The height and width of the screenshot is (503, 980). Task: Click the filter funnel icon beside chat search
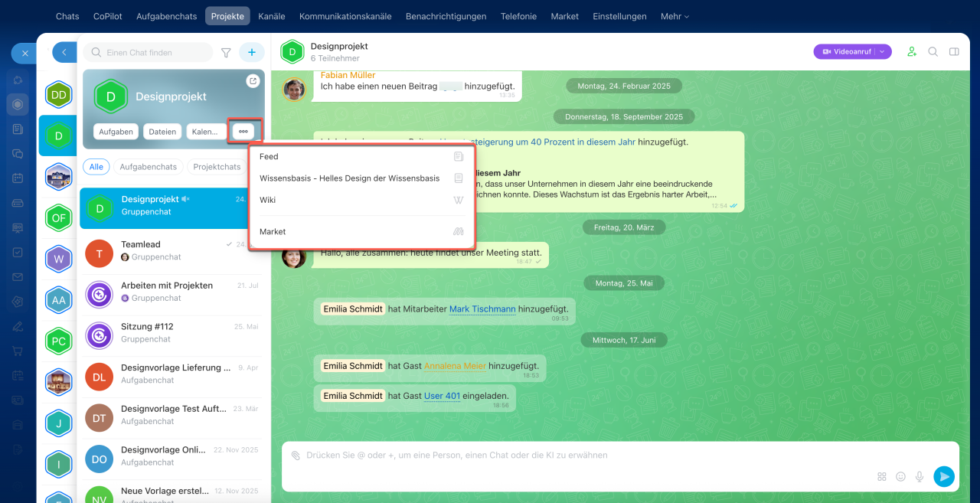[x=226, y=53]
